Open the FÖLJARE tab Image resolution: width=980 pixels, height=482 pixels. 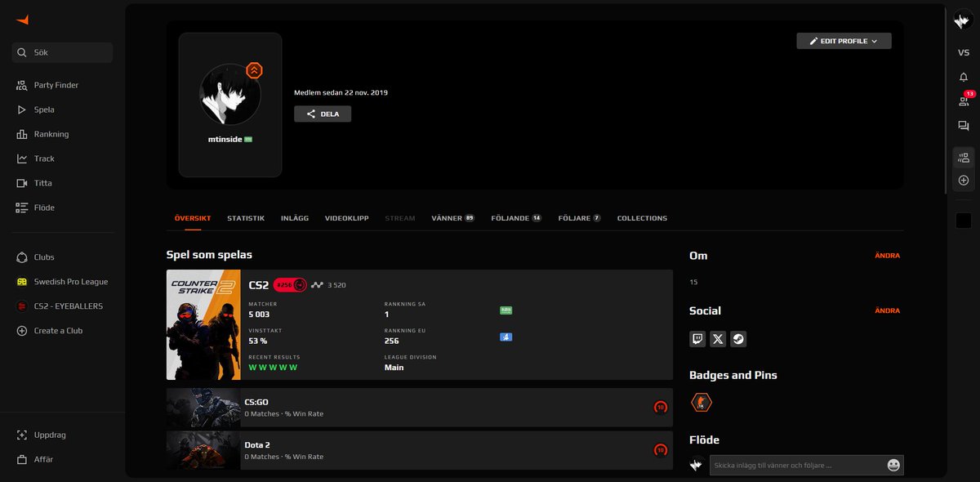(580, 218)
